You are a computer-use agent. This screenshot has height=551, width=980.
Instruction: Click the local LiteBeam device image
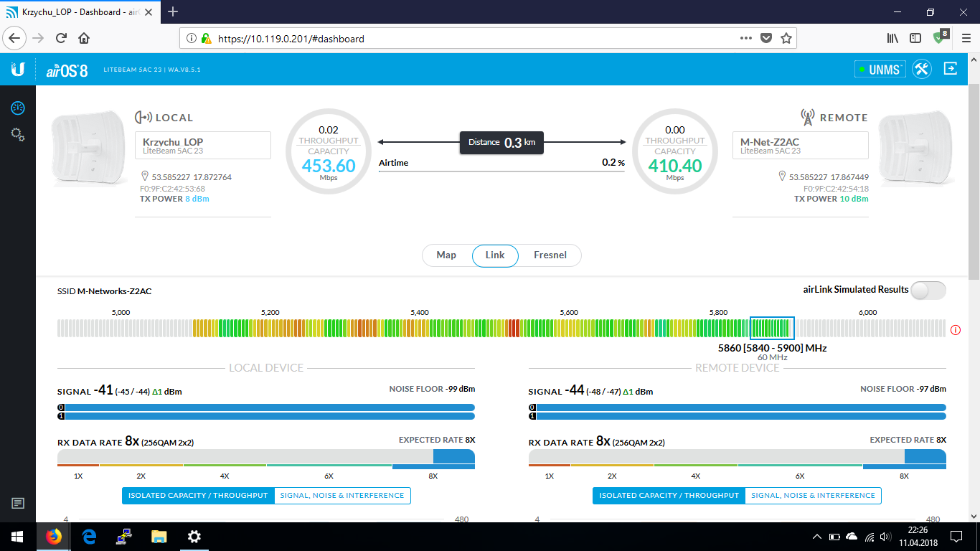click(88, 147)
